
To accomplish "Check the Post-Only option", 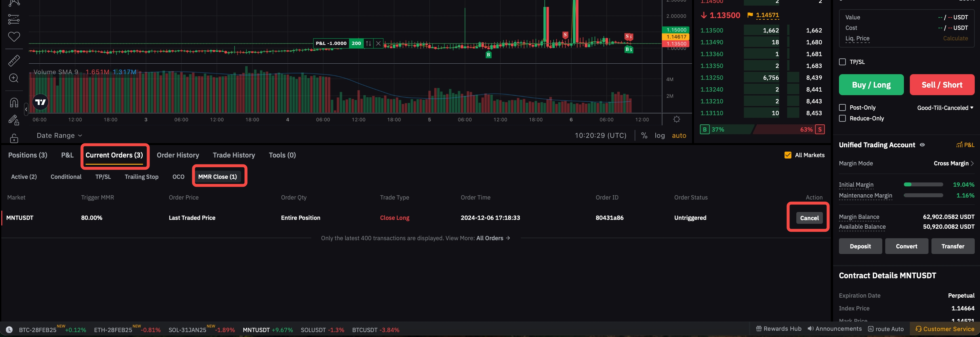I will [x=842, y=107].
